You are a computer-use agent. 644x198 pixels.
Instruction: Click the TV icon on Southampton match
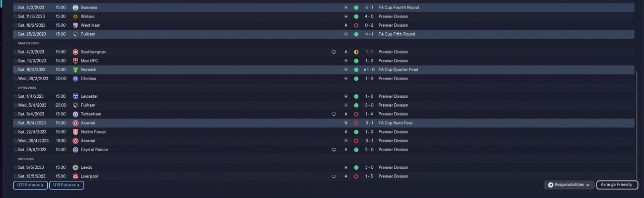(x=333, y=52)
